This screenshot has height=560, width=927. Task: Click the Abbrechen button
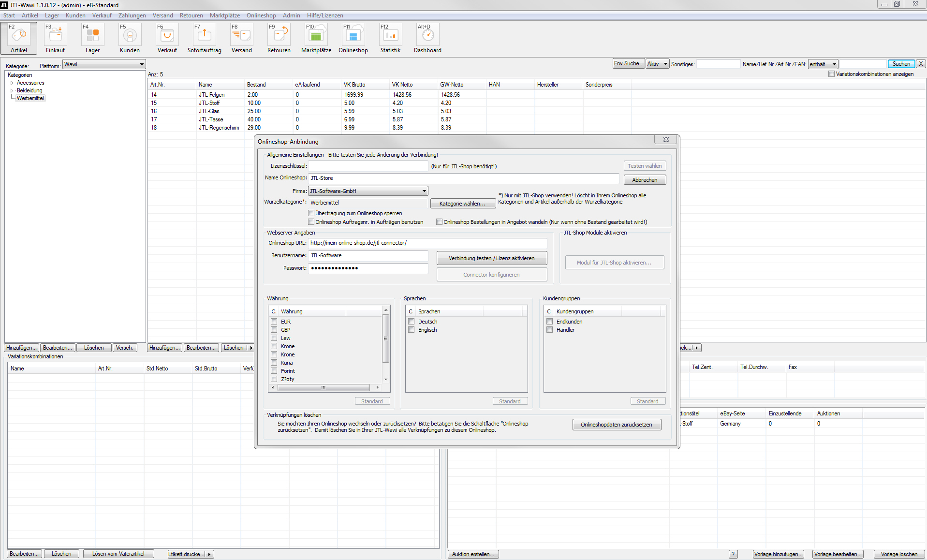[645, 180]
